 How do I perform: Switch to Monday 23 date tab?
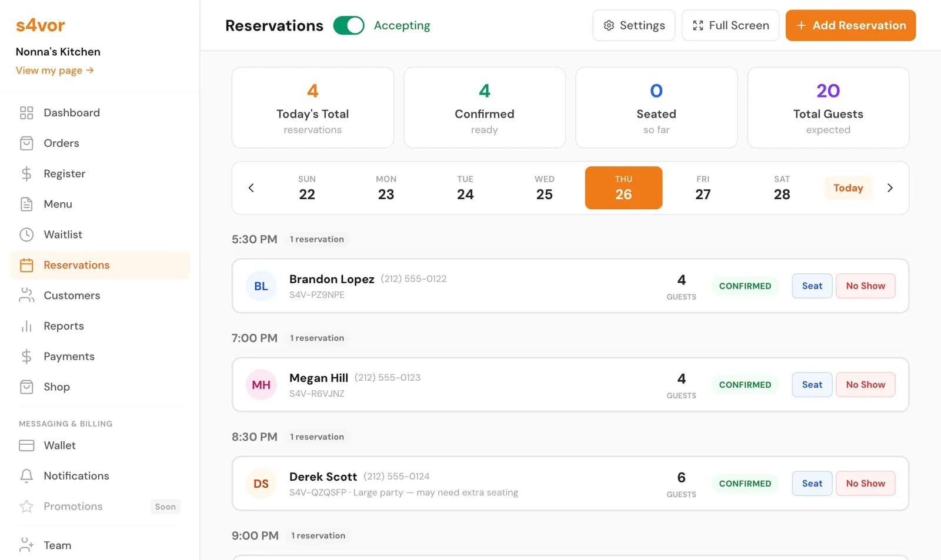[386, 188]
